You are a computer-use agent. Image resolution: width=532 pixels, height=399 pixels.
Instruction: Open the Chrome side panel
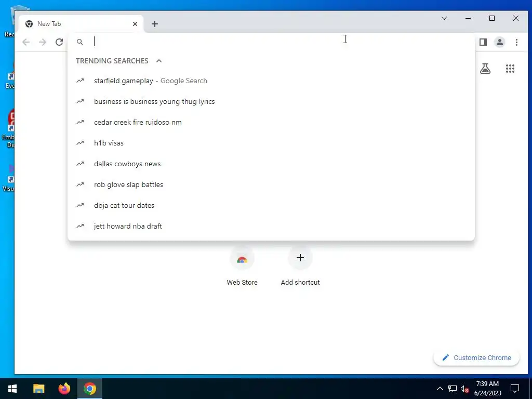click(483, 42)
